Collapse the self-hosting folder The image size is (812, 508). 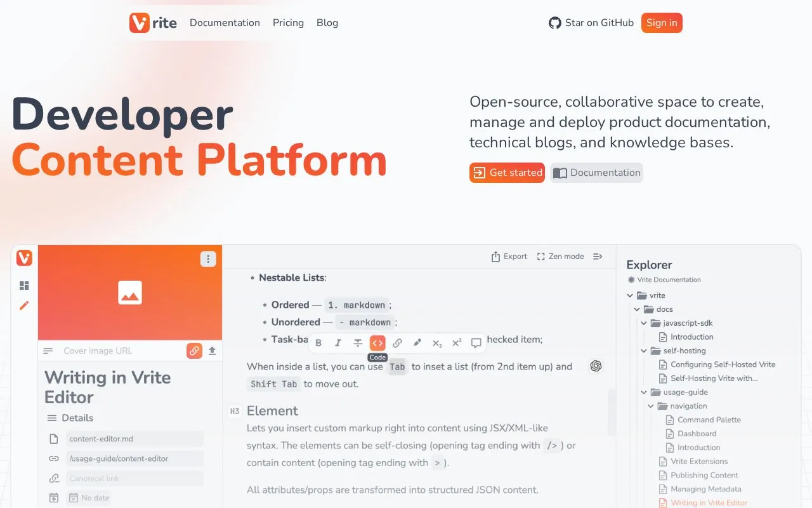644,351
